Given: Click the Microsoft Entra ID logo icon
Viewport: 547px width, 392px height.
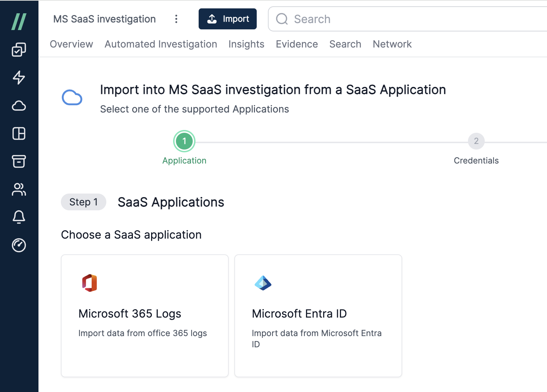Looking at the screenshot, I should click(x=263, y=283).
